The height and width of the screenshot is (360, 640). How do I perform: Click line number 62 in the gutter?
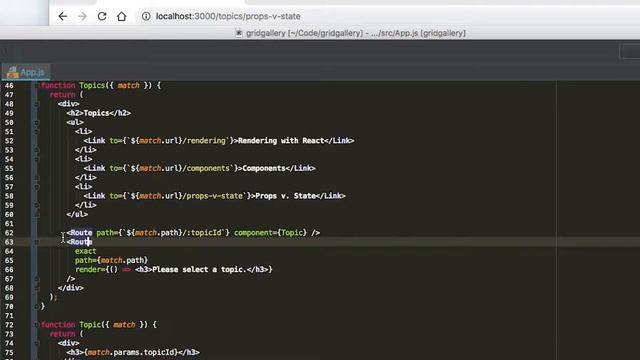tap(9, 233)
